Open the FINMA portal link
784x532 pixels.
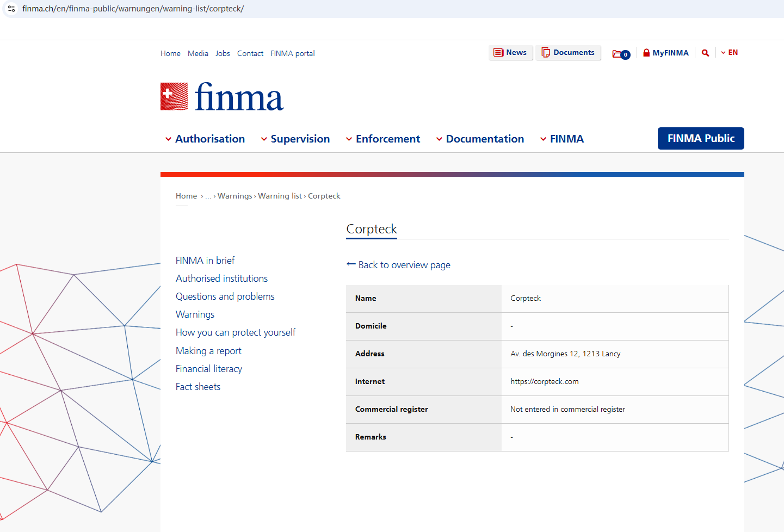293,53
